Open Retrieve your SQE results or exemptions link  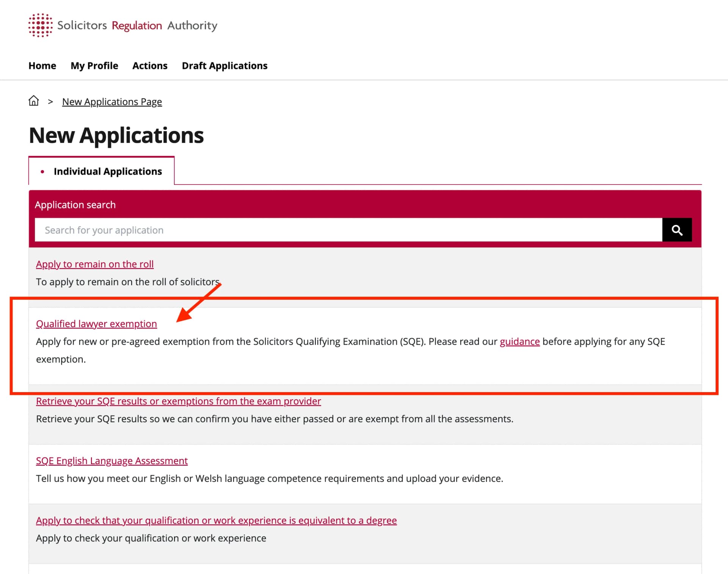(178, 401)
